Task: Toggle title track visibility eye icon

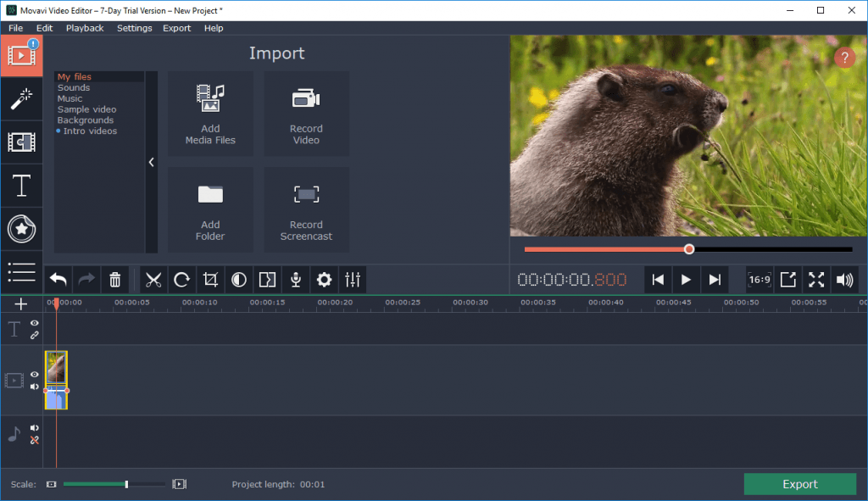Action: pos(35,323)
